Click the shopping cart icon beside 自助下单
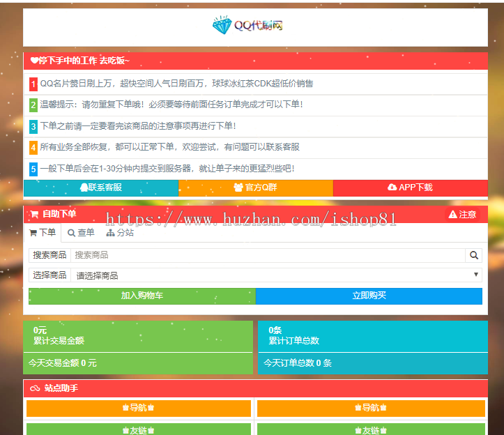The height and width of the screenshot is (435, 504). (34, 214)
